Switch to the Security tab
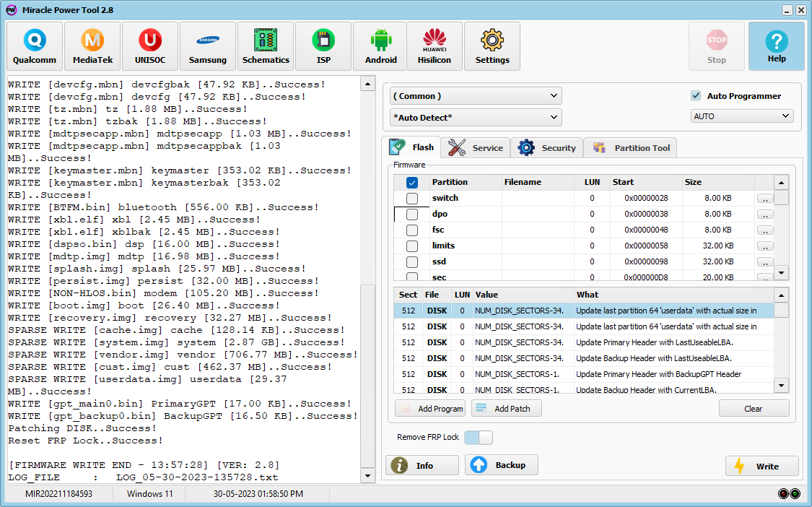 547,148
